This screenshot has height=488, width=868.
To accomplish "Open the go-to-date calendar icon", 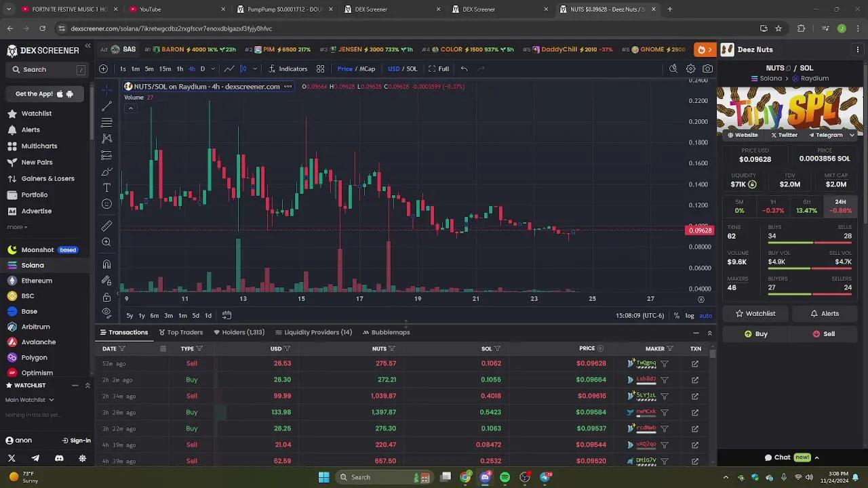I will tap(226, 315).
